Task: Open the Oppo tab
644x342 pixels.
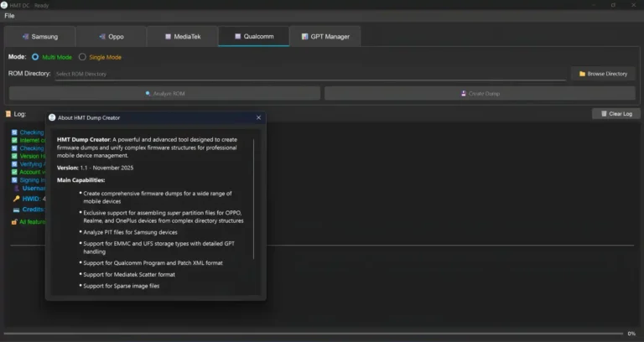Action: click(111, 37)
